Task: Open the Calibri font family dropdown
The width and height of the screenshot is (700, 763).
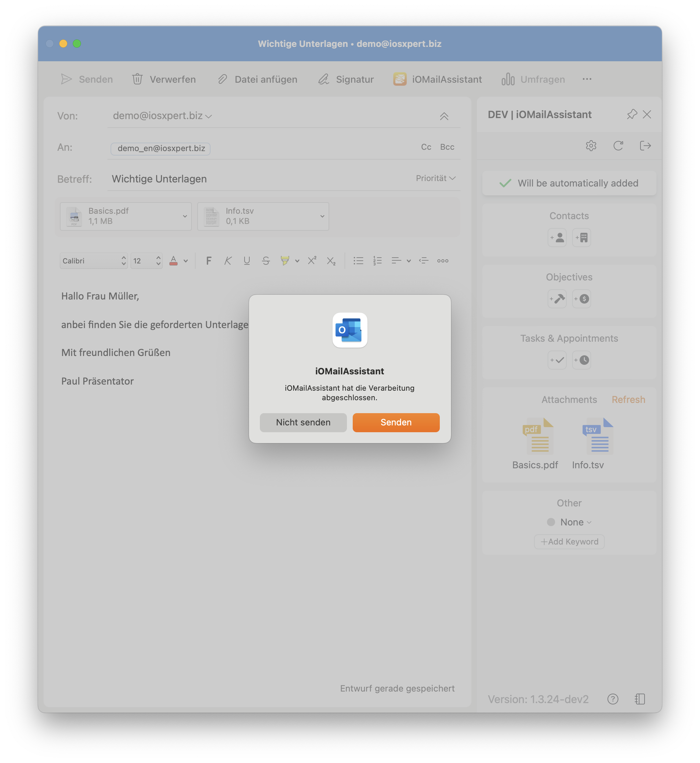Action: [x=94, y=261]
